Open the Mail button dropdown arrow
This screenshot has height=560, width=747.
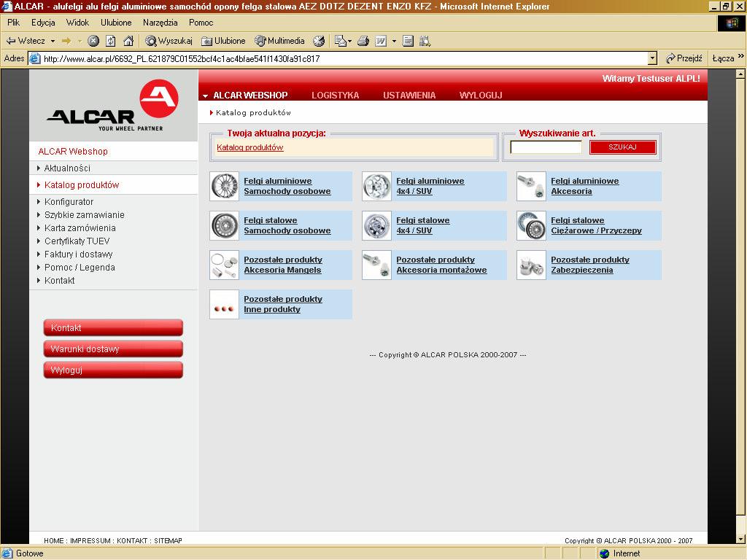pyautogui.click(x=349, y=42)
